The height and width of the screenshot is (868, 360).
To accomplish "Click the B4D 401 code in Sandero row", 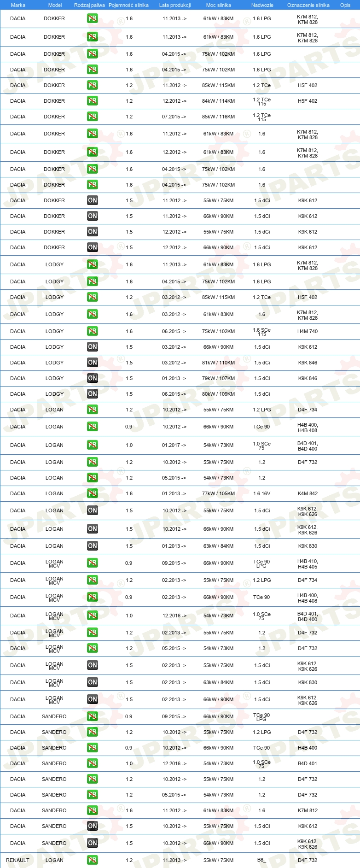I will coord(308,763).
